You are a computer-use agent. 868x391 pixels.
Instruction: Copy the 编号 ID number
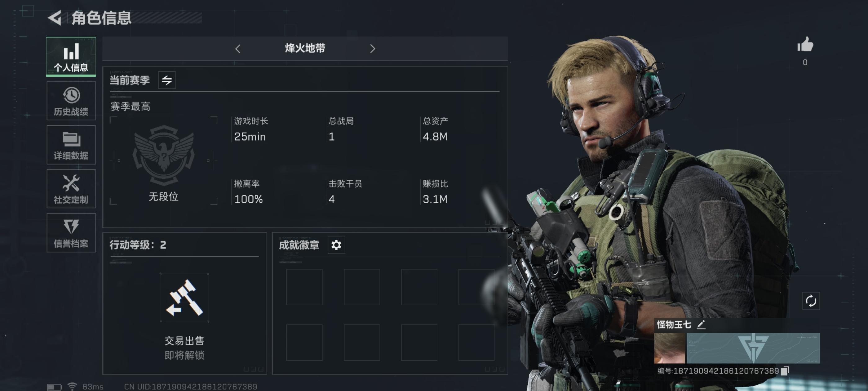pyautogui.click(x=785, y=371)
